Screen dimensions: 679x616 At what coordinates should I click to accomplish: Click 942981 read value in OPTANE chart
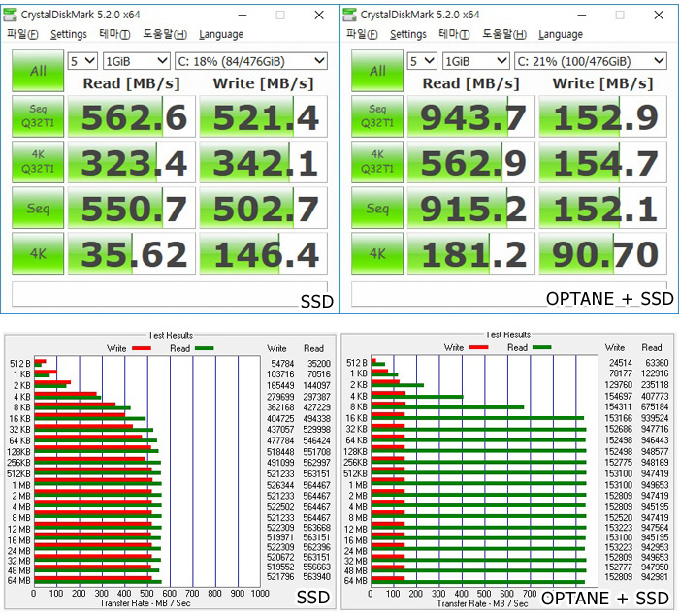(655, 577)
